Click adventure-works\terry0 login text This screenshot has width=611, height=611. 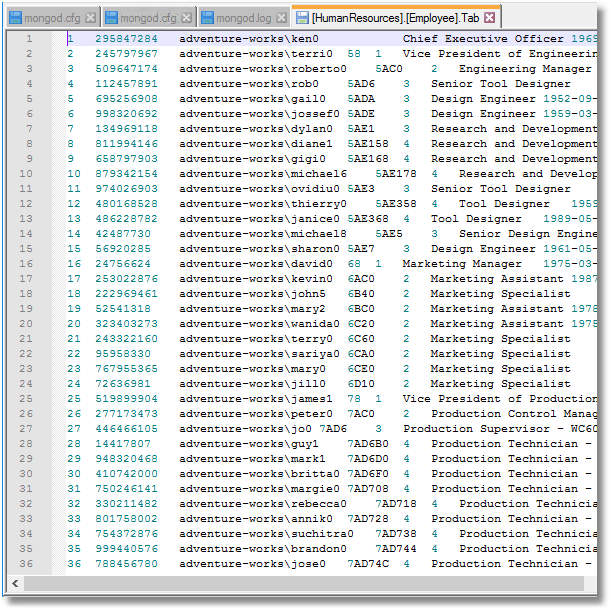pos(256,339)
